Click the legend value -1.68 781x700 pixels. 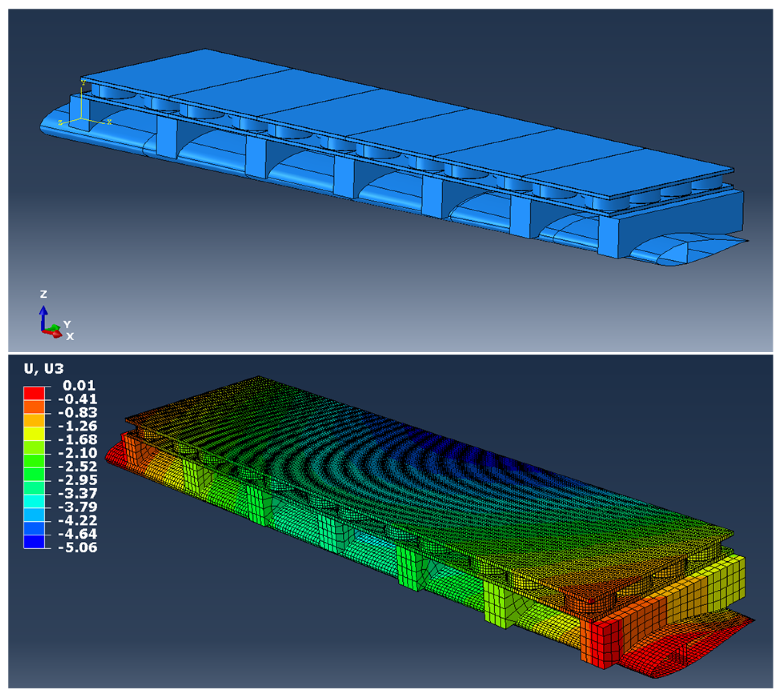point(77,440)
